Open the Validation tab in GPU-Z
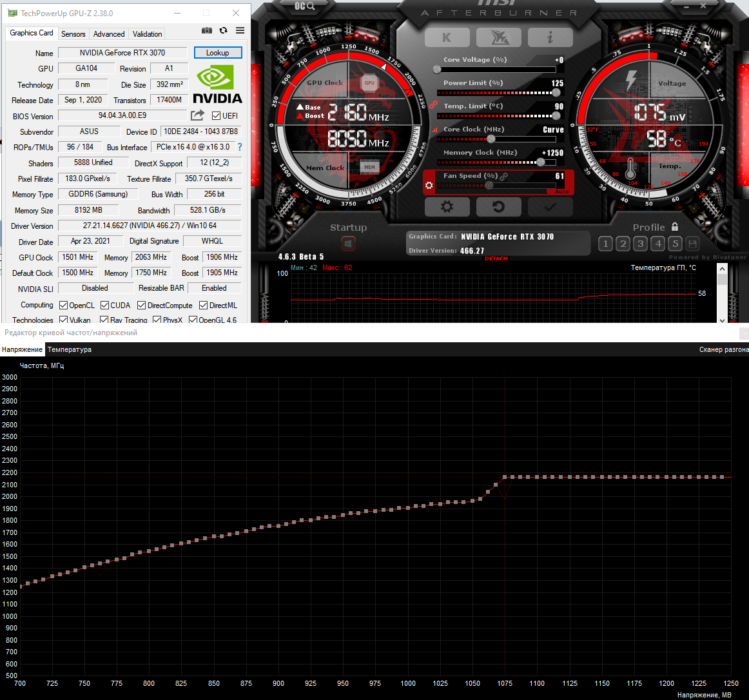749x700 pixels. 147,34
